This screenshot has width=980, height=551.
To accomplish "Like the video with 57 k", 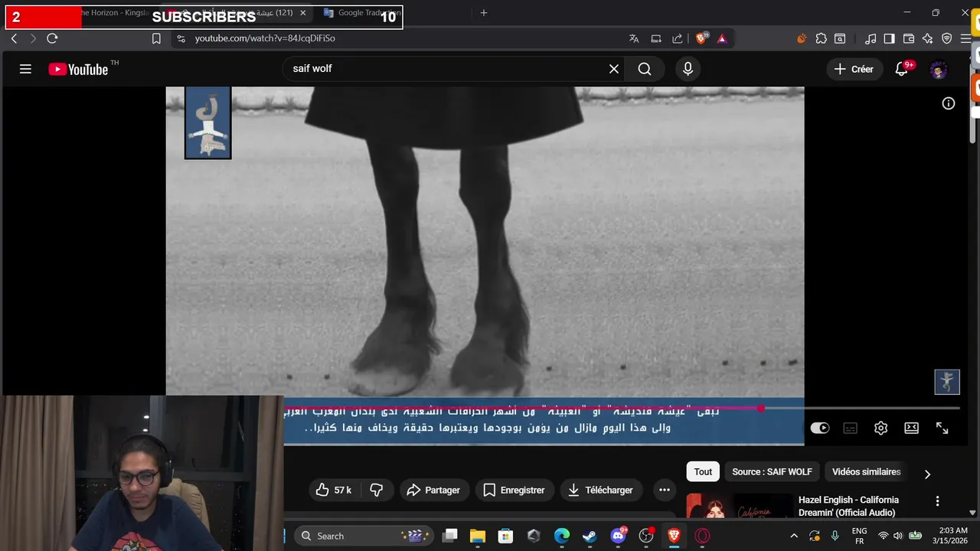I will coord(333,490).
